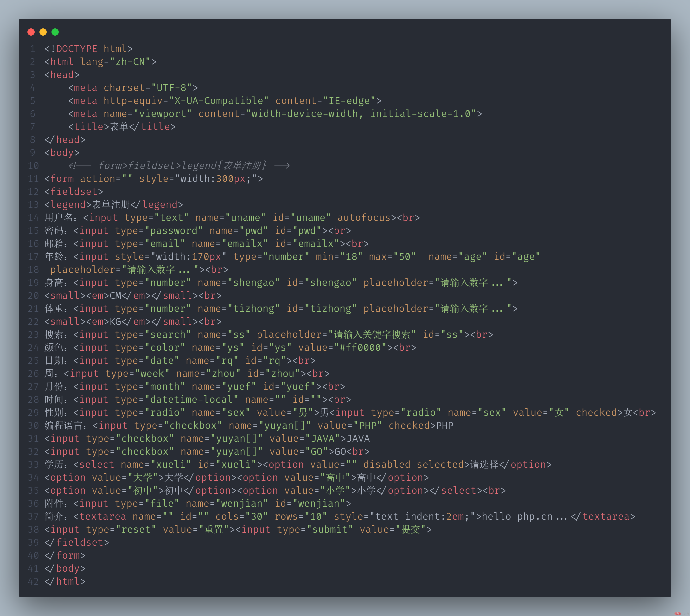
Task: Click the KG text on line 22
Action: 115,321
